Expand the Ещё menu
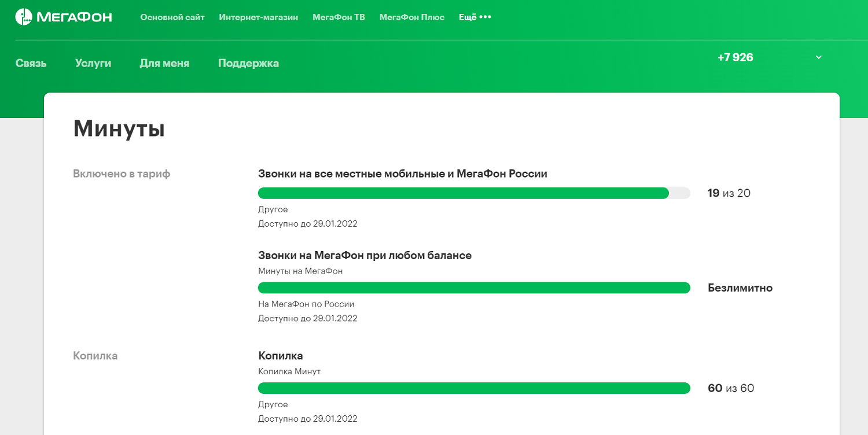868x435 pixels. (475, 17)
